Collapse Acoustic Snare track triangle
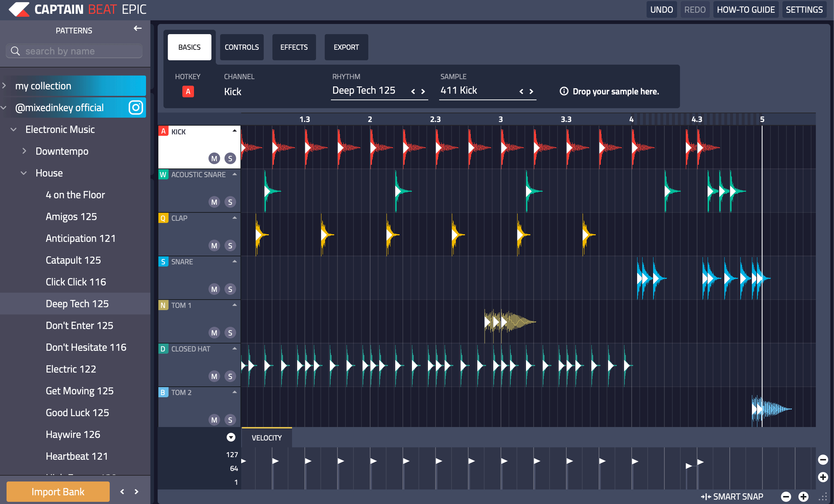The width and height of the screenshot is (834, 504). [235, 174]
